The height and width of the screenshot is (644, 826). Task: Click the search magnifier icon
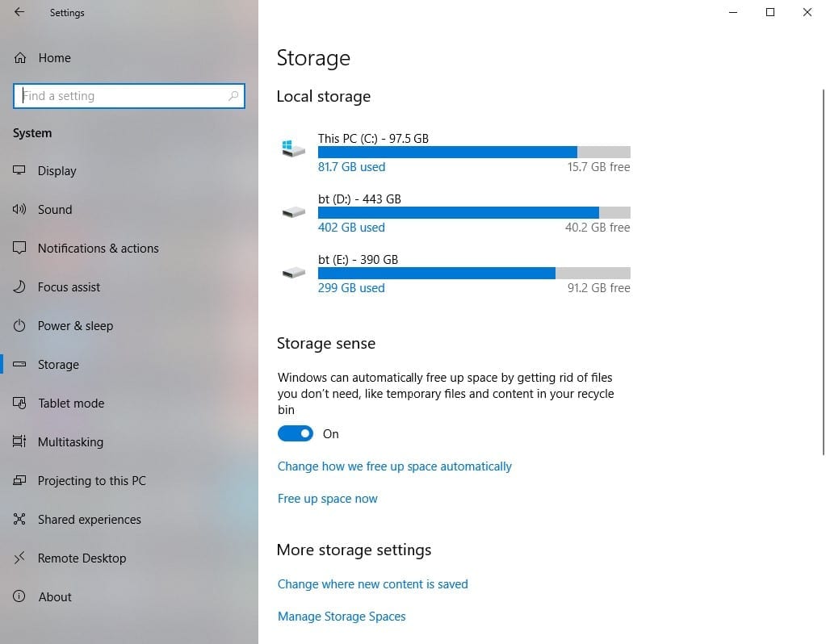[x=233, y=96]
